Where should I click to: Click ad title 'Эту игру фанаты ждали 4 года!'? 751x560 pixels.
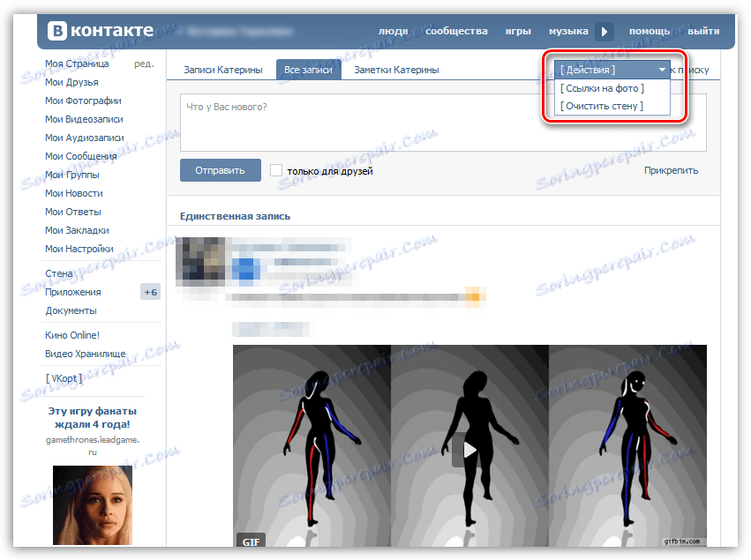pos(93,417)
